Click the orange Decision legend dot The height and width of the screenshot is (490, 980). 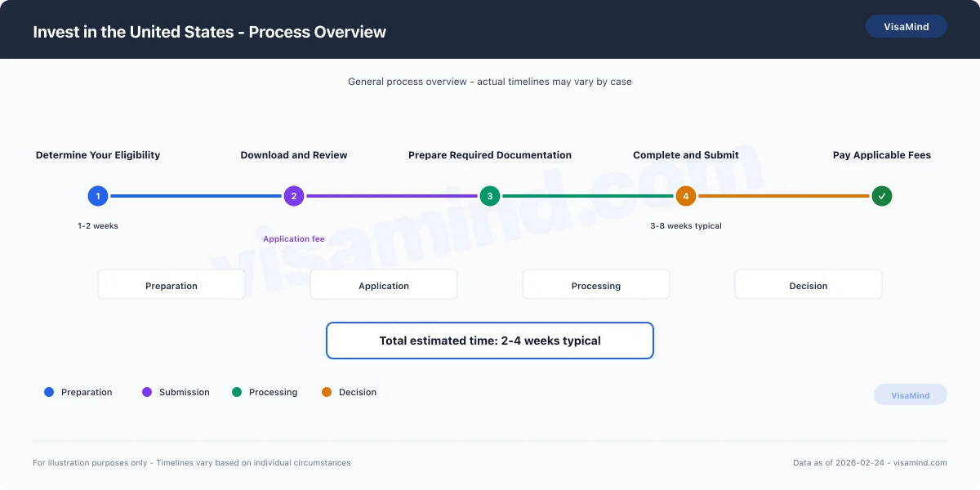click(327, 392)
